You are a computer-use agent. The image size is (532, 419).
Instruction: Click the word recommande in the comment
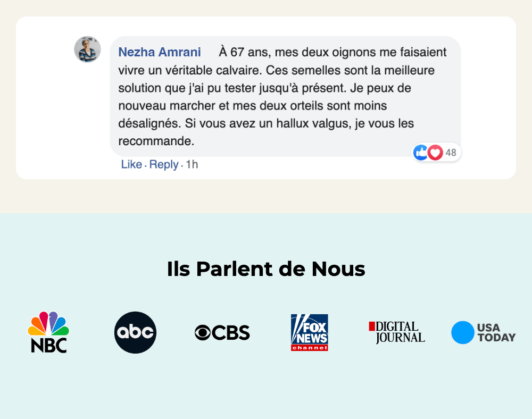pyautogui.click(x=156, y=141)
